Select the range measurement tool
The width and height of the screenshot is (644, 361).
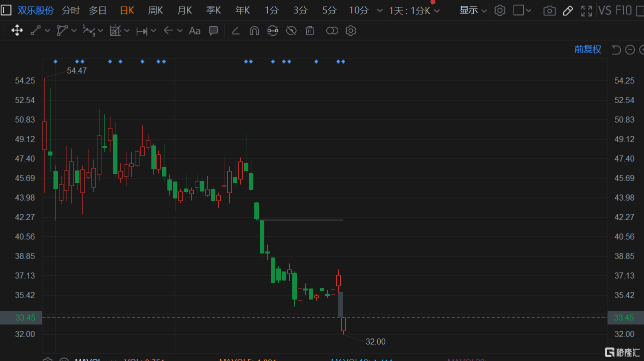[142, 31]
